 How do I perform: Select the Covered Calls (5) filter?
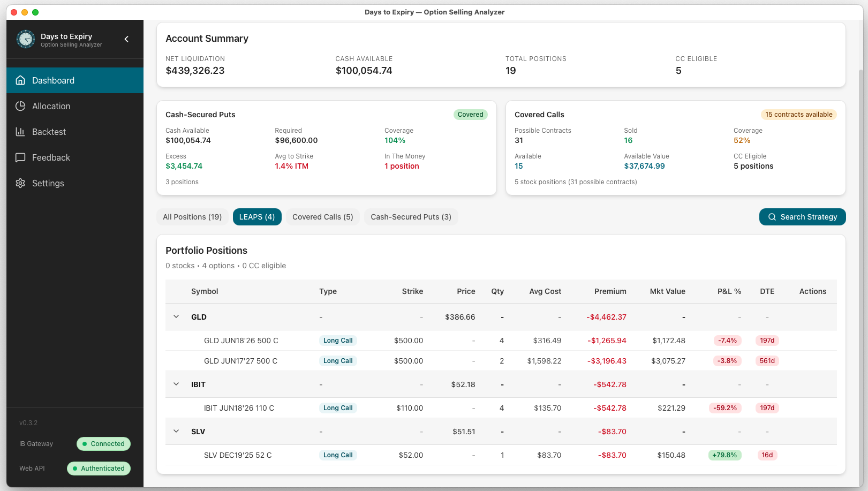(322, 217)
